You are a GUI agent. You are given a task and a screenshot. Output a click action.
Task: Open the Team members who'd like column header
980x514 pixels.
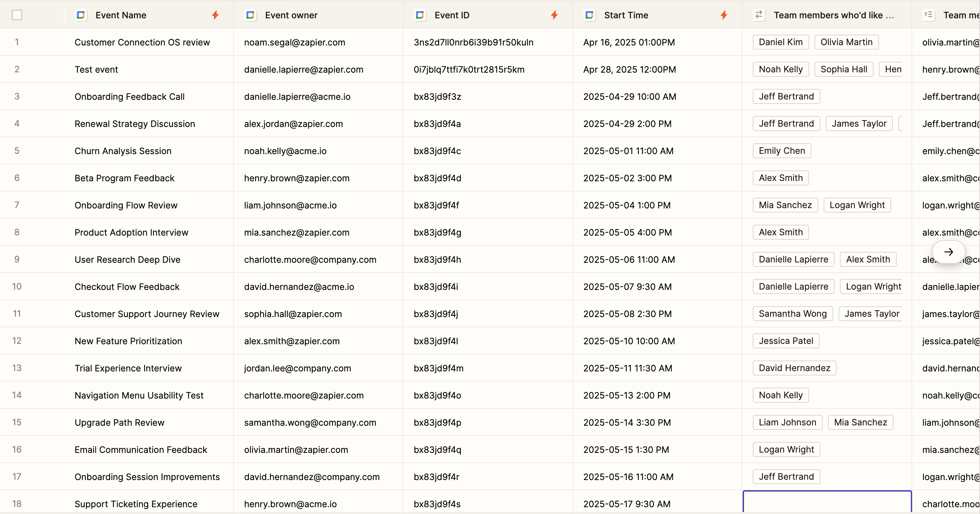point(833,15)
